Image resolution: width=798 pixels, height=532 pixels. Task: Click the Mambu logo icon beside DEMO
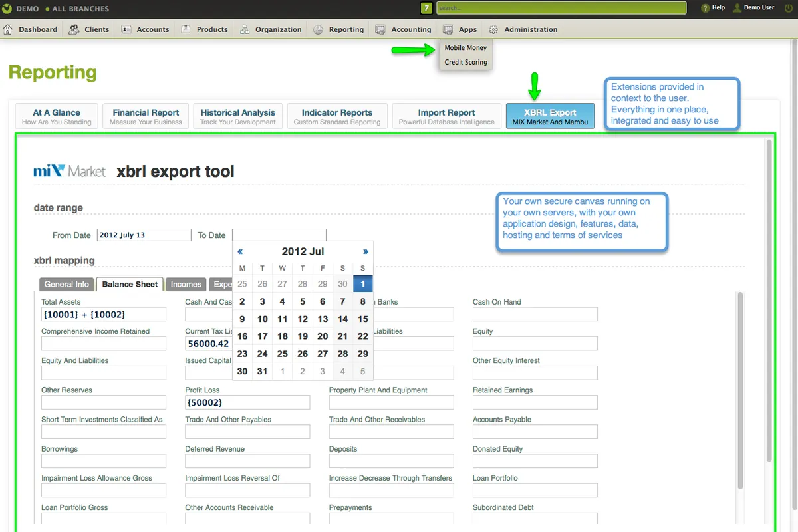(7, 9)
